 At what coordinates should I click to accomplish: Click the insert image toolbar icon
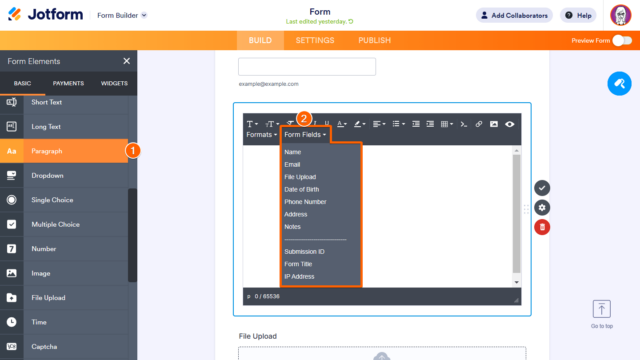pos(494,124)
